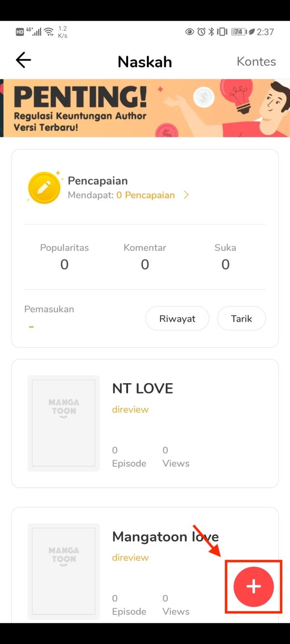Tap the NT LOVE MangaToon cover placeholder
This screenshot has height=644, width=290.
(64, 423)
